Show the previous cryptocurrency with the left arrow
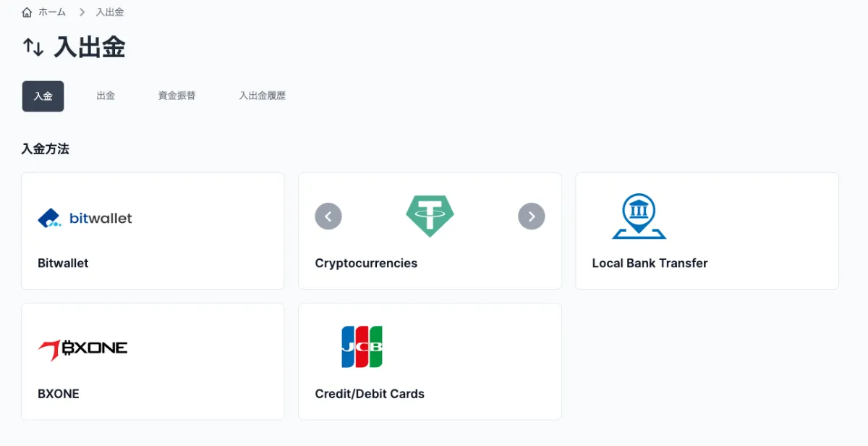The image size is (868, 446). 328,216
